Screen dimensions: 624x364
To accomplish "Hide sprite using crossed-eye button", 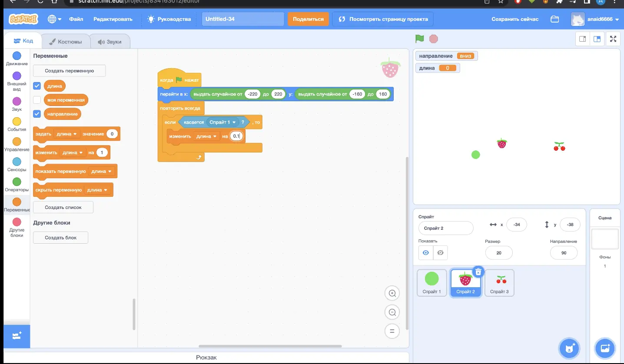I will tap(440, 252).
